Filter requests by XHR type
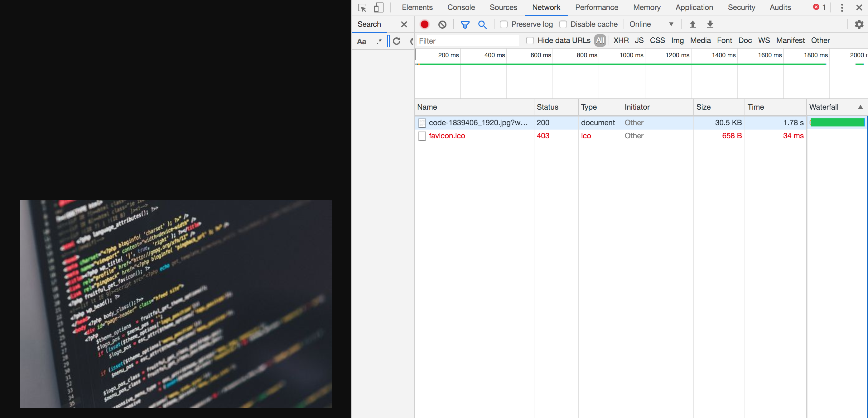 pos(621,40)
